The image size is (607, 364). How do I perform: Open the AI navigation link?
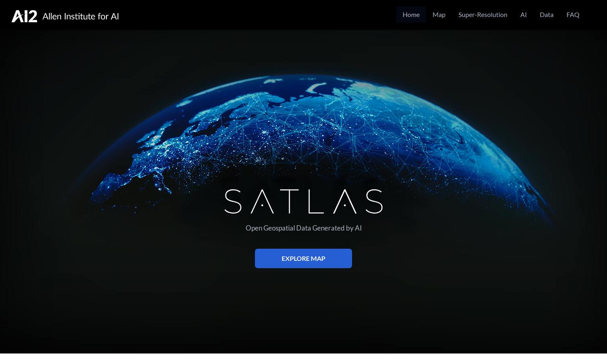click(x=523, y=15)
